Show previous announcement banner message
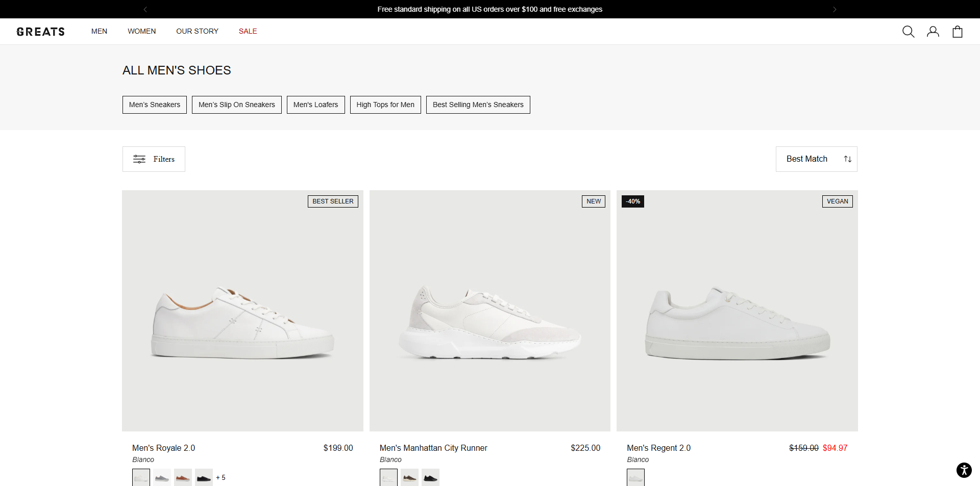This screenshot has height=486, width=980. (145, 9)
